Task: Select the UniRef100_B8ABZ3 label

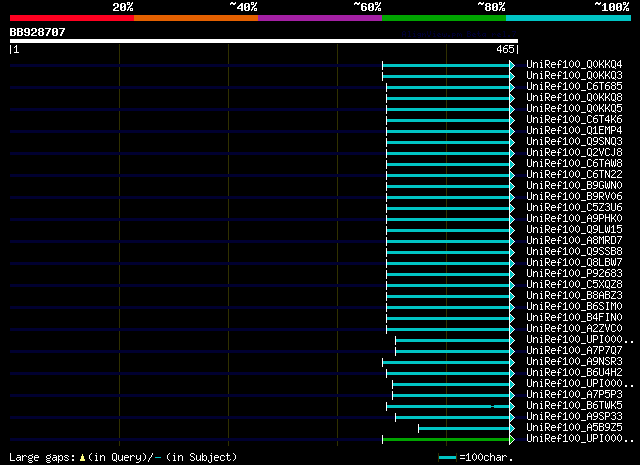Action: point(574,296)
